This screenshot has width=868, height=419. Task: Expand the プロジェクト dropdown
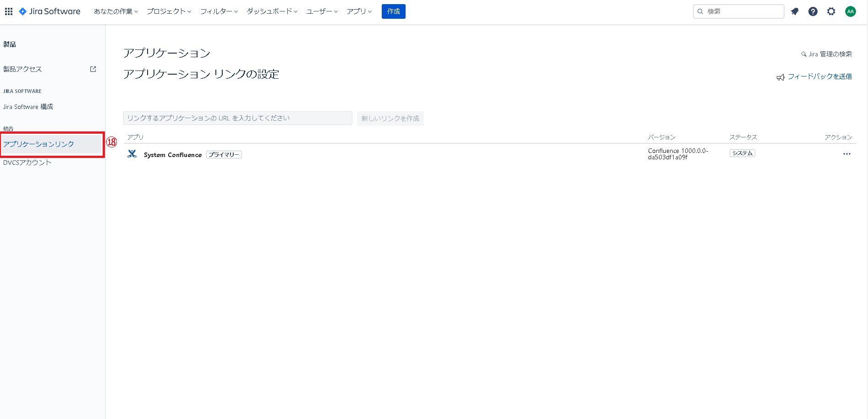point(169,11)
